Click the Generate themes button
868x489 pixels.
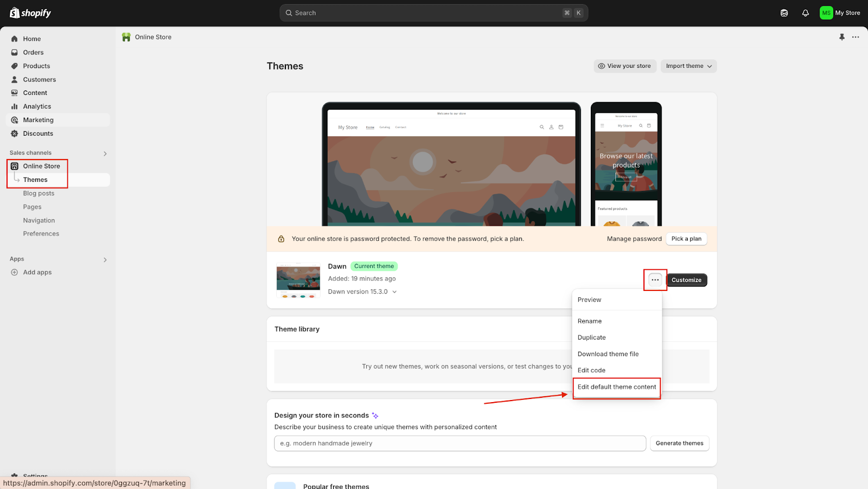[x=679, y=443]
